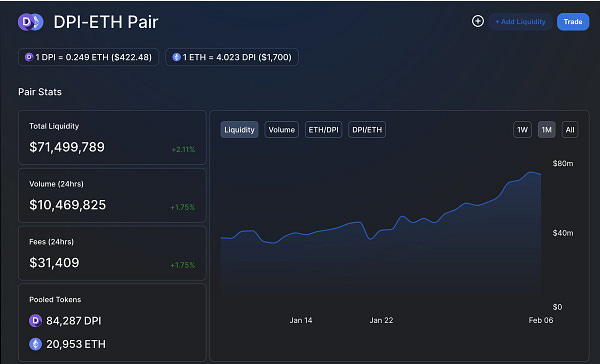The image size is (600, 364).
Task: Show the DPI/ETH rate chart
Action: click(x=367, y=130)
